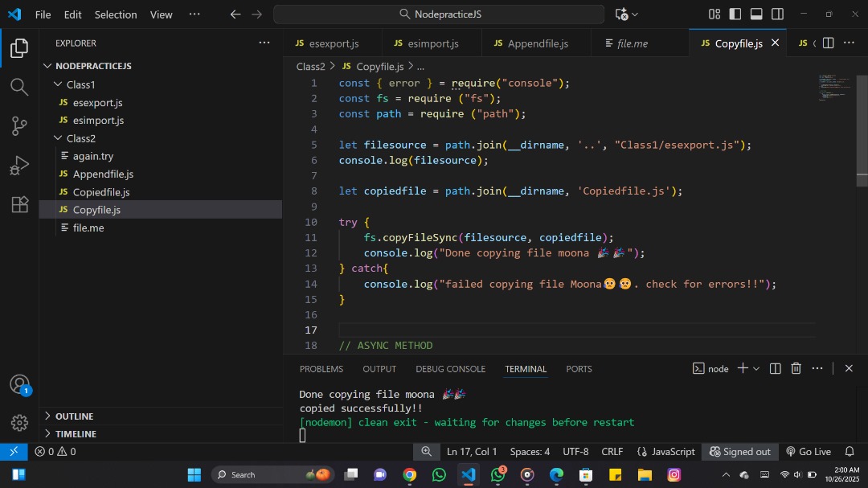868x488 pixels.
Task: Open the Source Control view
Action: pyautogui.click(x=19, y=125)
